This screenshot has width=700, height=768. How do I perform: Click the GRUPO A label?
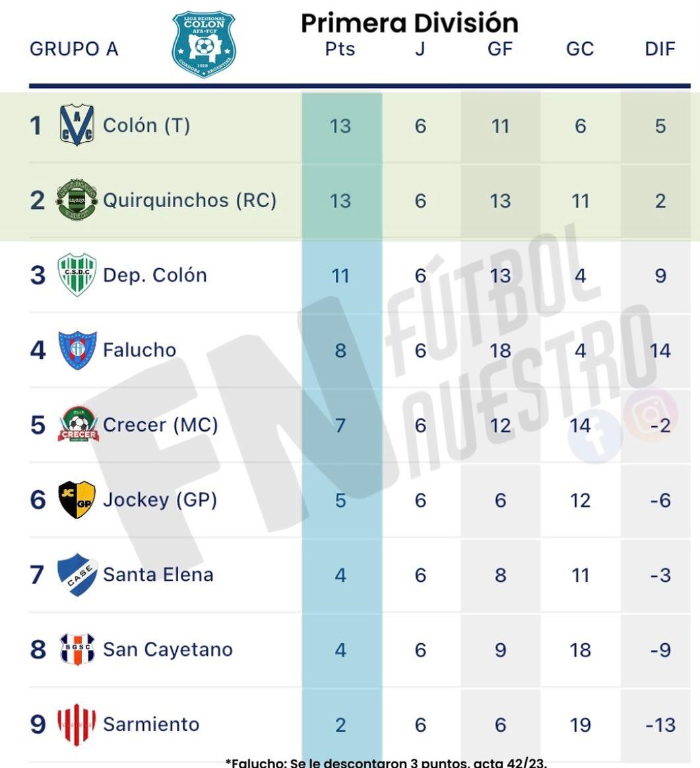74,49
